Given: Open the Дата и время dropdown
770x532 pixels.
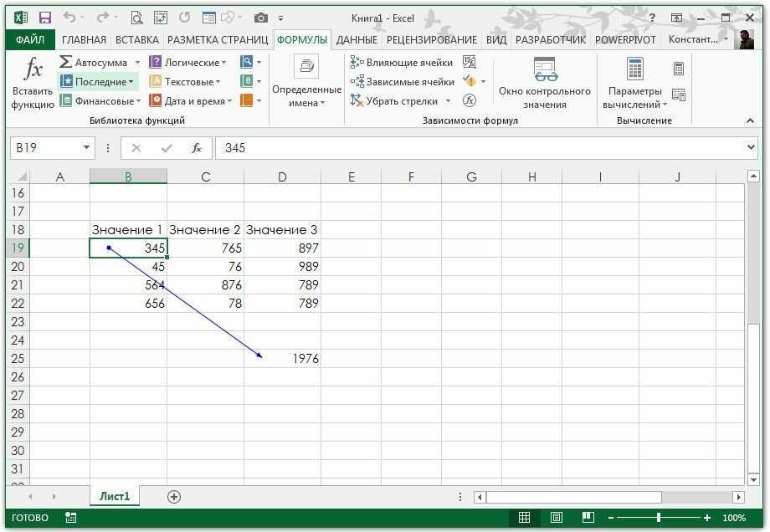Looking at the screenshot, I should [x=191, y=100].
